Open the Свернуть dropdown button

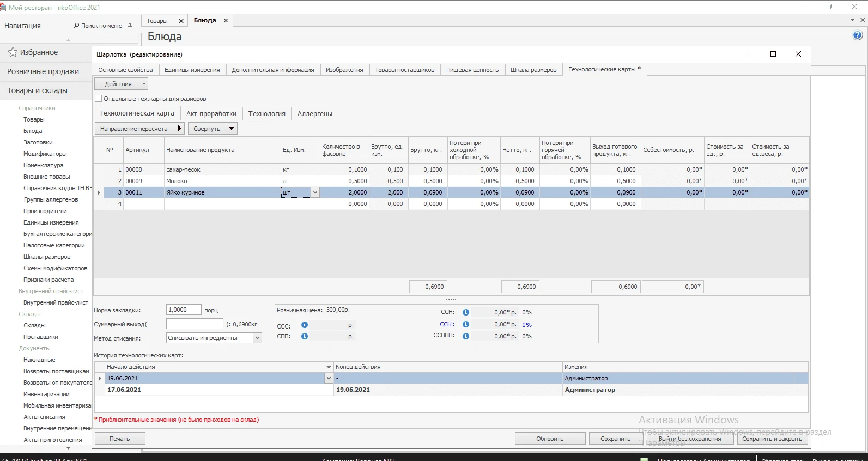(213, 129)
